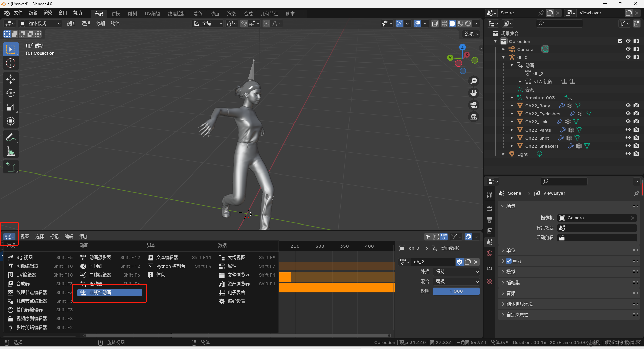Toggle X-ray display icon
The width and height of the screenshot is (644, 349).
pyautogui.click(x=435, y=23)
